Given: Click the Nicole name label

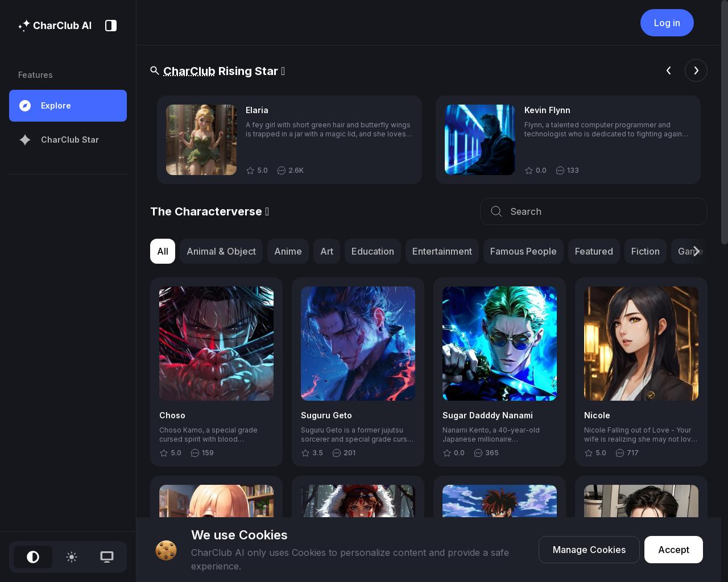Looking at the screenshot, I should [x=597, y=415].
